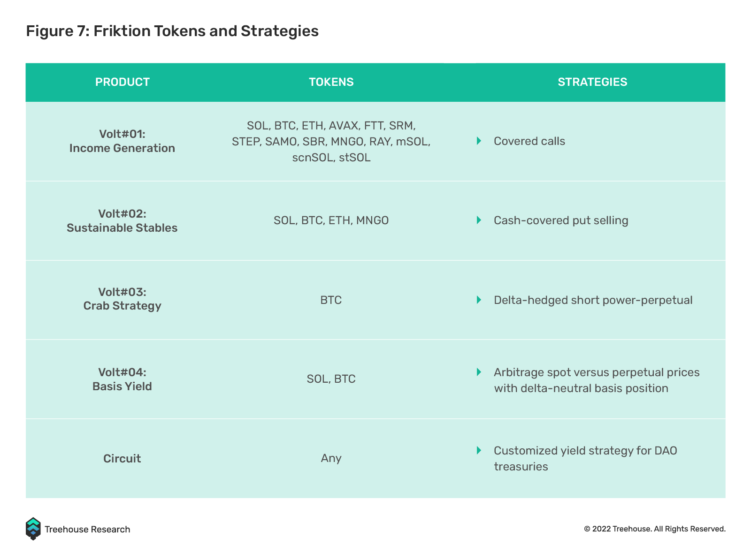751x560 pixels.
Task: Select the PRODUCT column header
Action: point(123,82)
